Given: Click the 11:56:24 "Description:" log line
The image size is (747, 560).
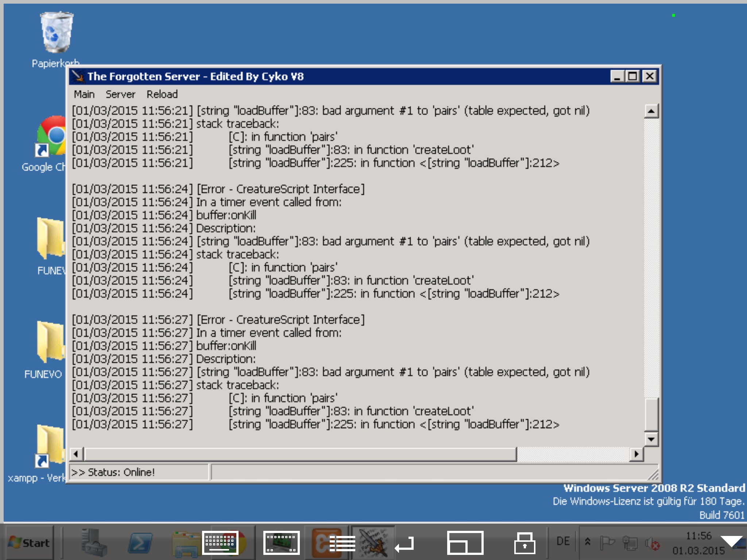Looking at the screenshot, I should [x=164, y=228].
